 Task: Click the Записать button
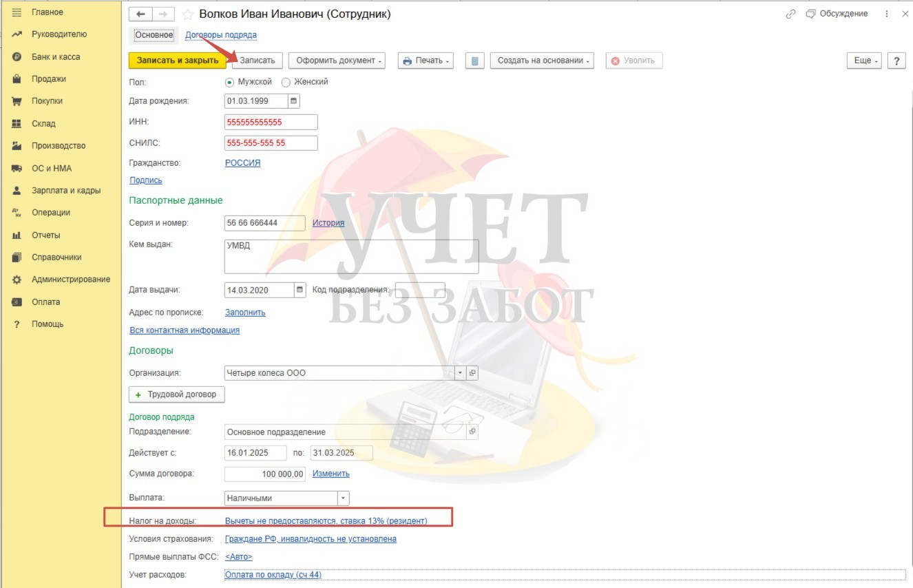[257, 61]
